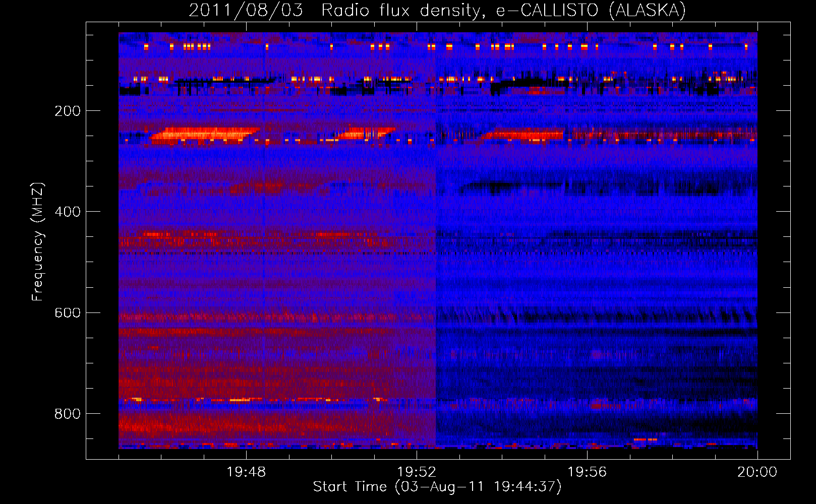The width and height of the screenshot is (816, 504).
Task: Click the "800" frequency tick label
Action: click(68, 414)
